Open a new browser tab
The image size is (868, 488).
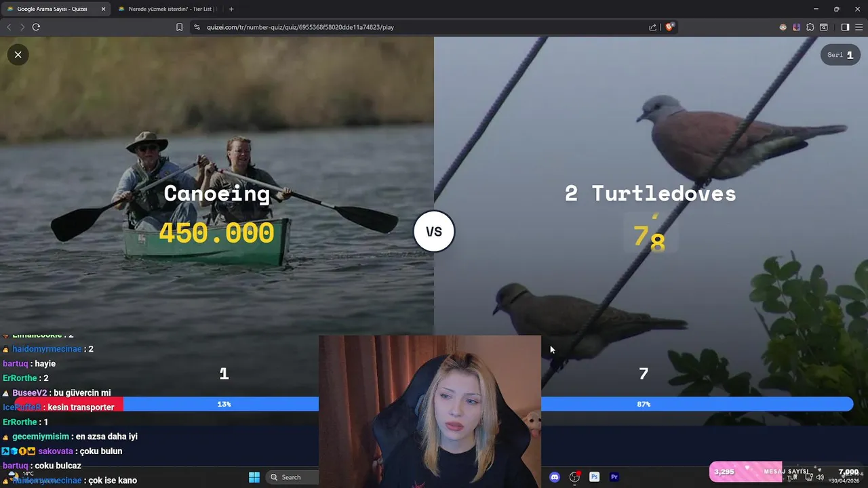pyautogui.click(x=231, y=9)
